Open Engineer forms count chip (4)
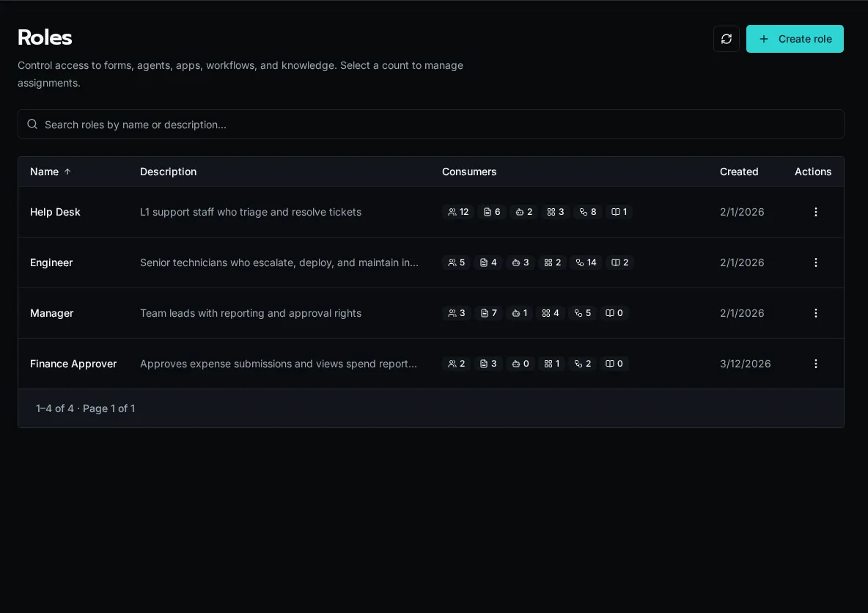This screenshot has height=613, width=868. click(488, 263)
